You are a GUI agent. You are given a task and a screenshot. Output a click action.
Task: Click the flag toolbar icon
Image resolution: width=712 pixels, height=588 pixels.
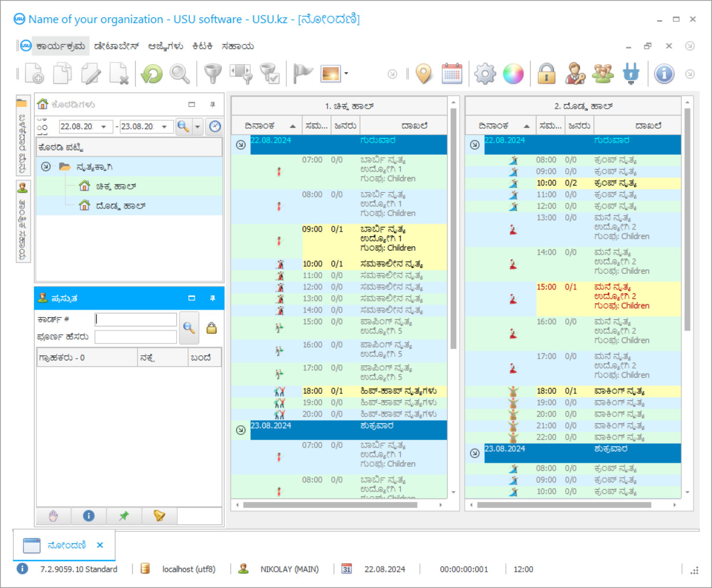[303, 74]
